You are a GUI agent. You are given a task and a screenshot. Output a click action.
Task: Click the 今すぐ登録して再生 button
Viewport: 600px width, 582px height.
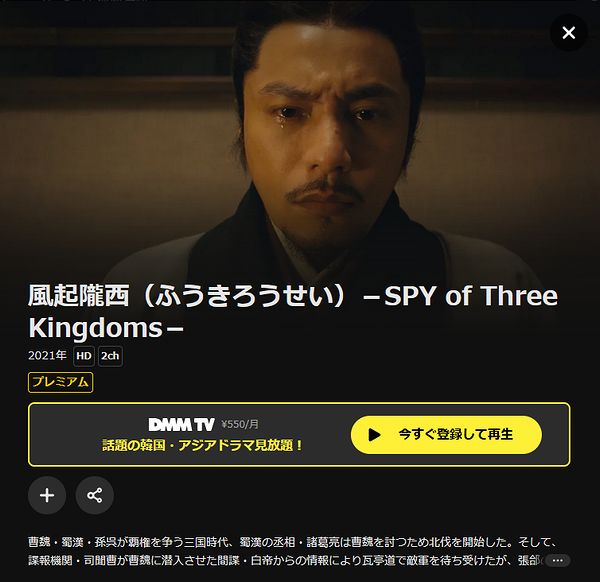446,435
